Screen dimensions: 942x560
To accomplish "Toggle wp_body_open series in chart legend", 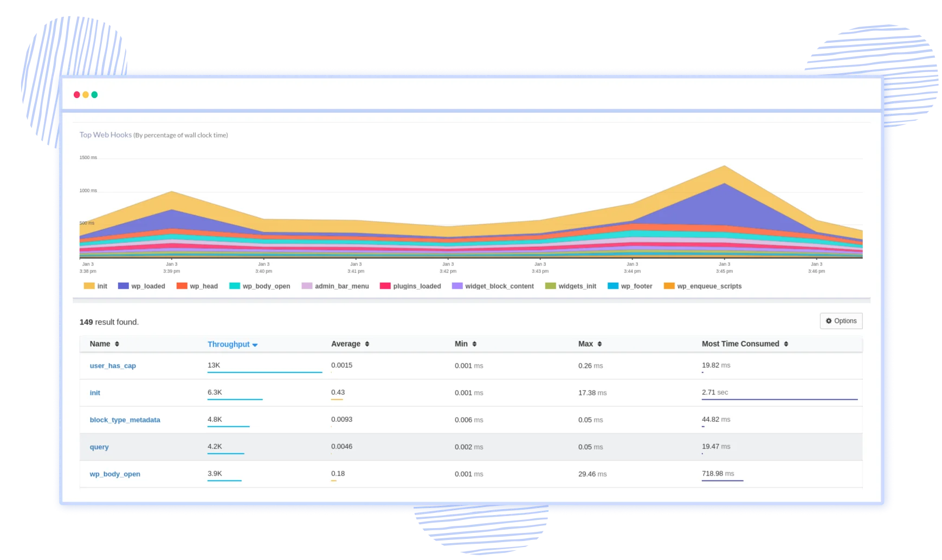I will [260, 286].
